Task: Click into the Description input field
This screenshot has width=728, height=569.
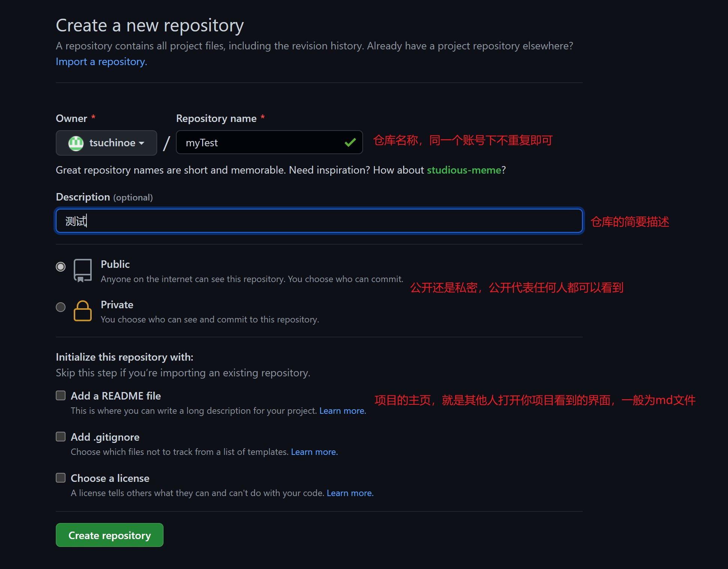Action: pos(319,221)
